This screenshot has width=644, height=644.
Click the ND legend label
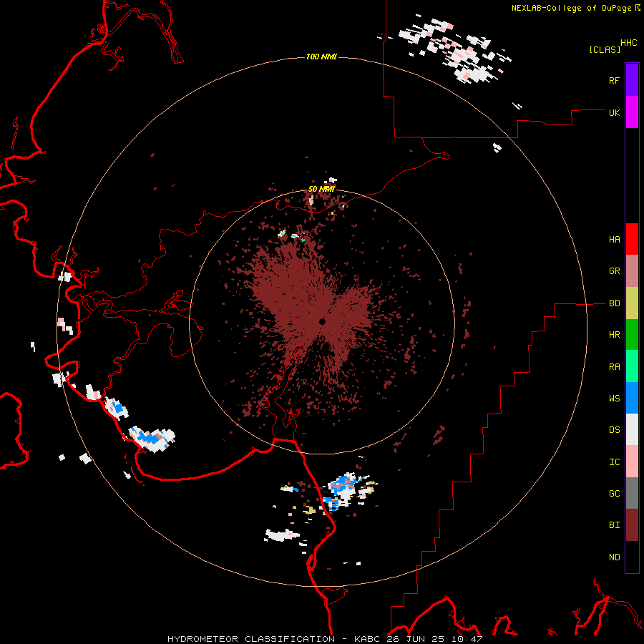tap(614, 557)
